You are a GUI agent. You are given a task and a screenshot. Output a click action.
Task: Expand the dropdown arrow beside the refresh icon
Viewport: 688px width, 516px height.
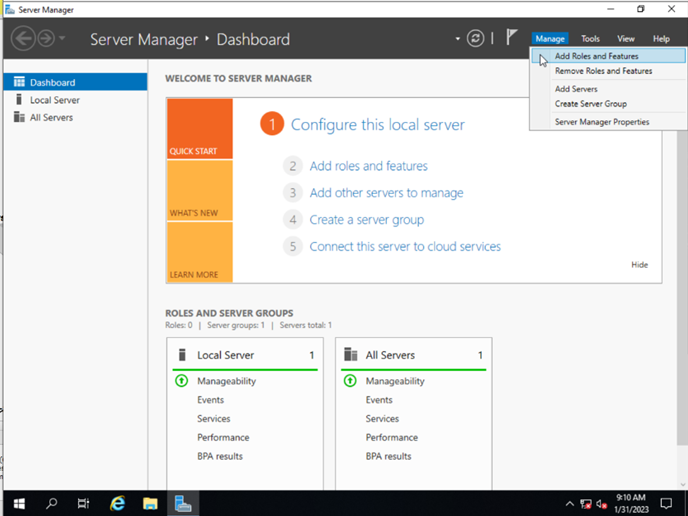[457, 39]
